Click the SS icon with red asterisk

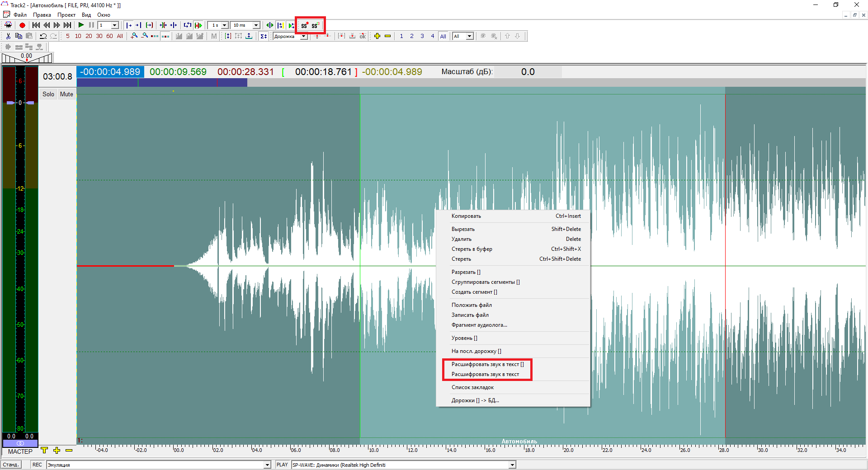point(305,25)
